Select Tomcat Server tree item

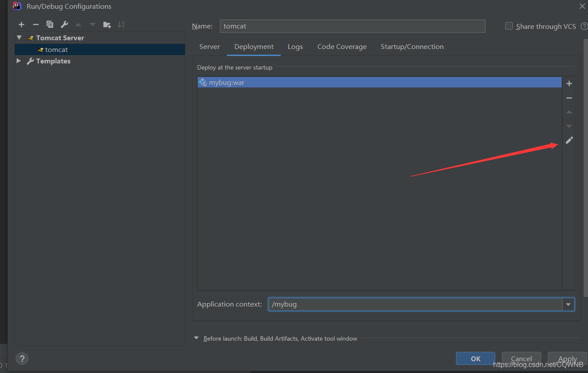(x=100, y=38)
